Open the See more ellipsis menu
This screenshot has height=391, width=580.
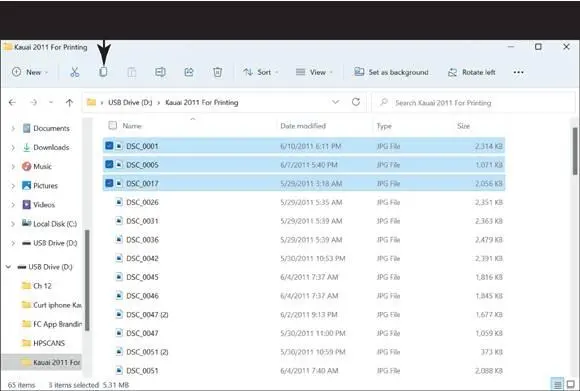[519, 73]
